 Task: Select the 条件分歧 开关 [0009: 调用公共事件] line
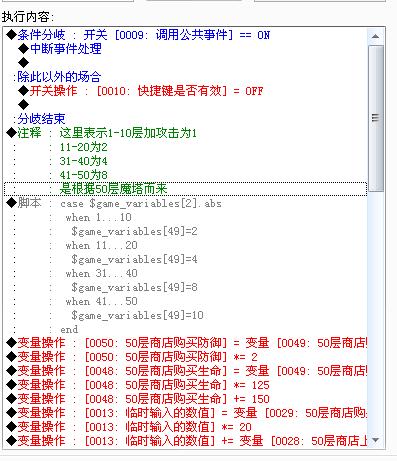point(186,35)
